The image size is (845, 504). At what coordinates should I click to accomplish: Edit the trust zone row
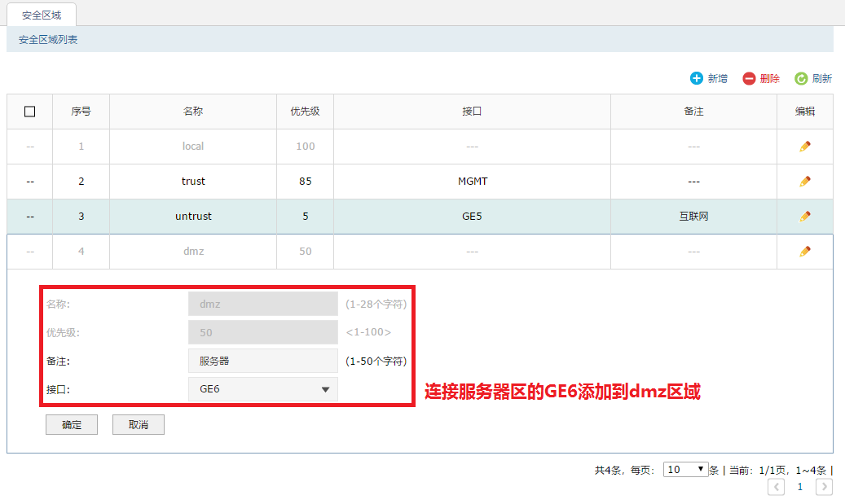click(804, 182)
